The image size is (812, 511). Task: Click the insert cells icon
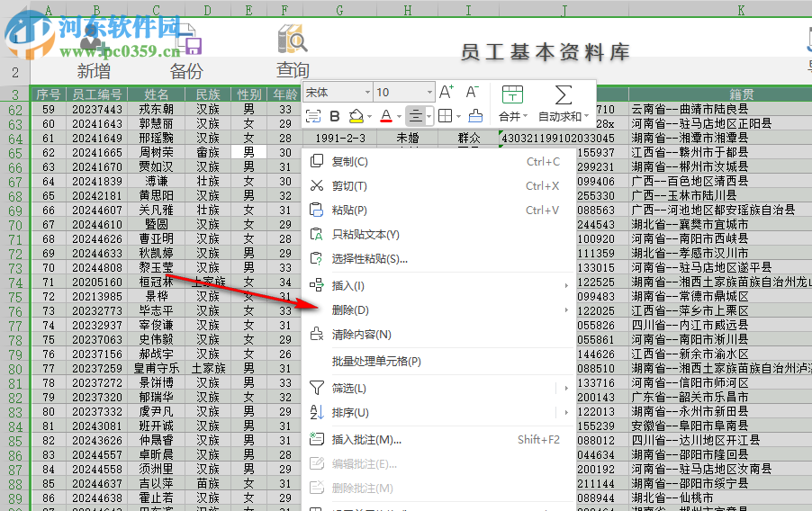pos(317,285)
